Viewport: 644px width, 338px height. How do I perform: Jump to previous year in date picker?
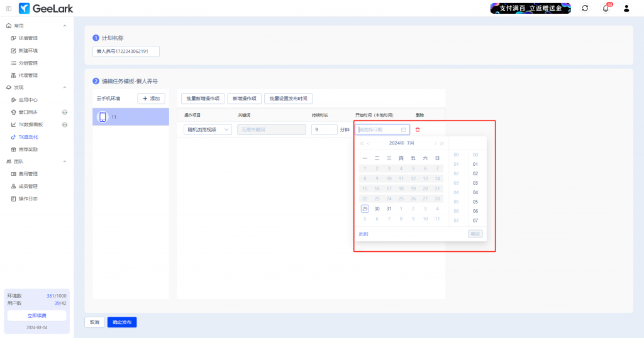point(362,143)
